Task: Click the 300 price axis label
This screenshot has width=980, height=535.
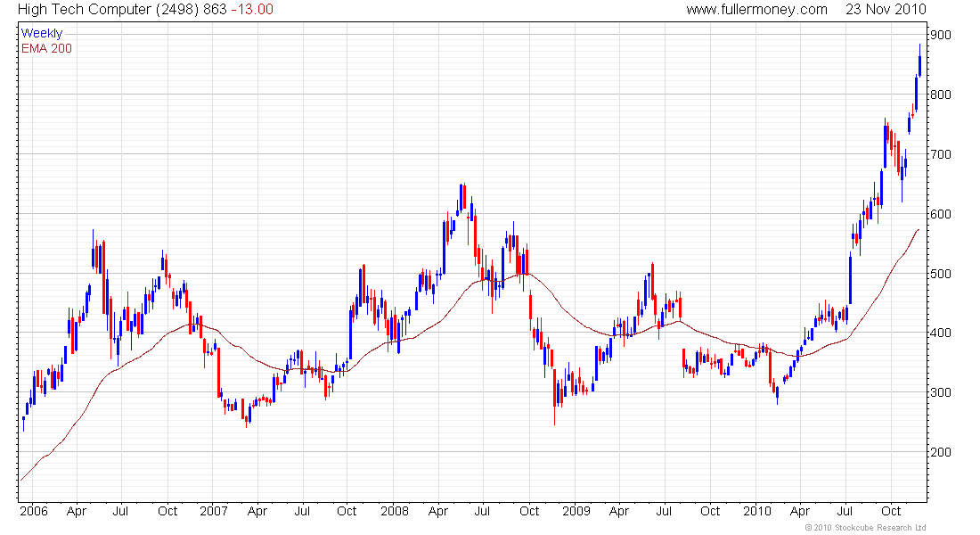Action: pos(941,392)
